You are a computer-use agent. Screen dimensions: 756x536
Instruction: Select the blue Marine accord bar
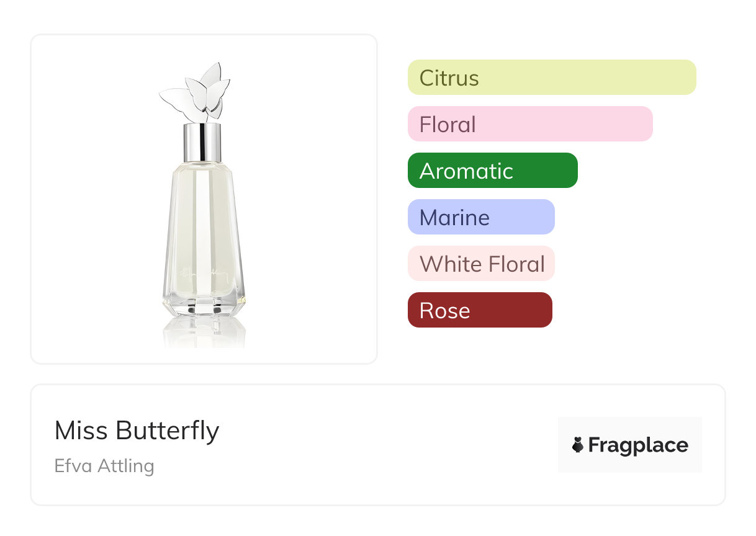[x=480, y=217]
